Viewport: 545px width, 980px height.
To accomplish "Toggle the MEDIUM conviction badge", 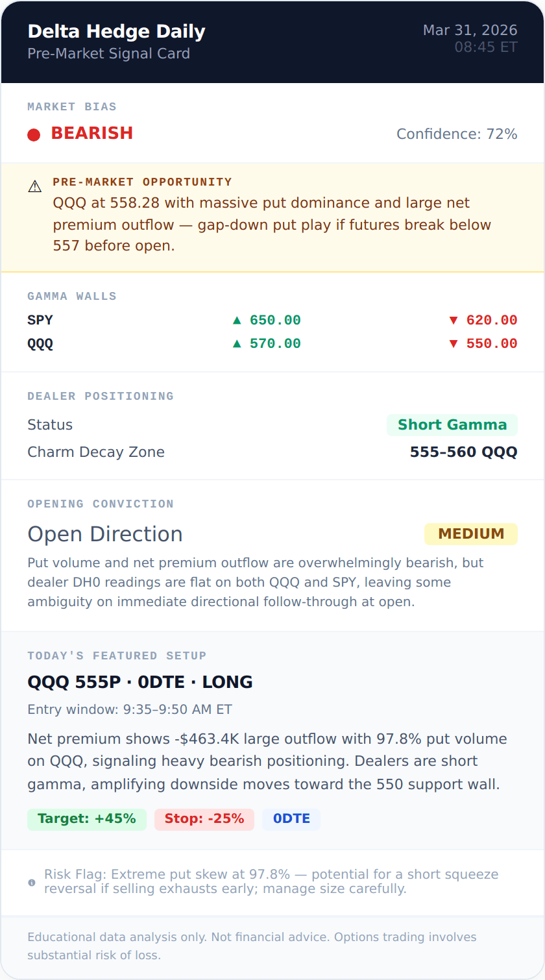I will click(x=471, y=534).
